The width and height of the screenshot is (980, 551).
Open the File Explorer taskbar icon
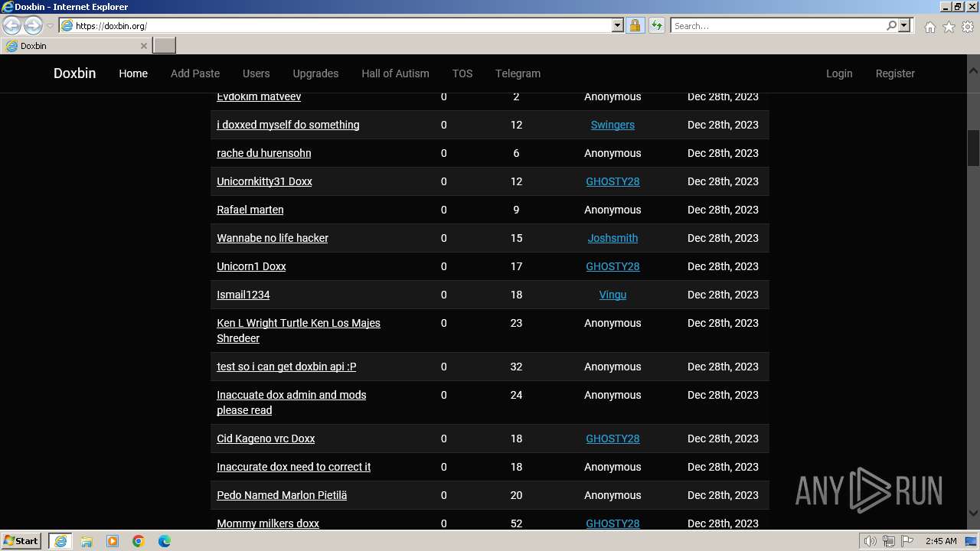click(87, 541)
